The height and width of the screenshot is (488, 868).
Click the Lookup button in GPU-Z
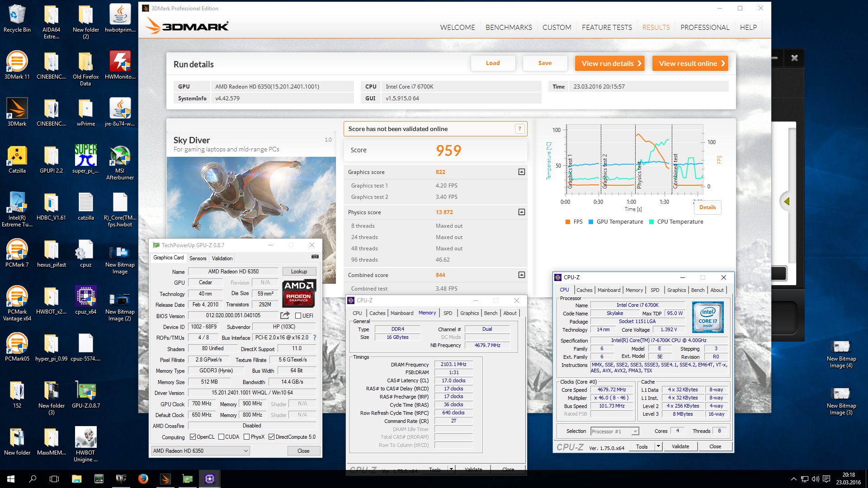pos(299,272)
